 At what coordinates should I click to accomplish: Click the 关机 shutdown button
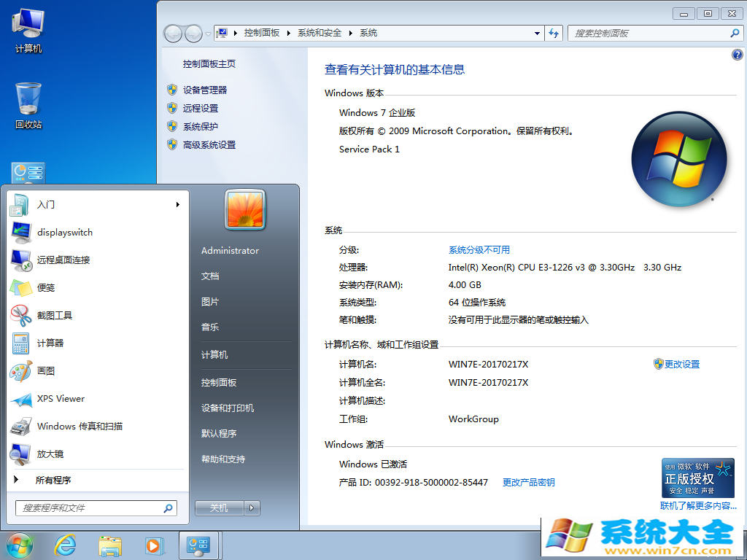[x=219, y=507]
